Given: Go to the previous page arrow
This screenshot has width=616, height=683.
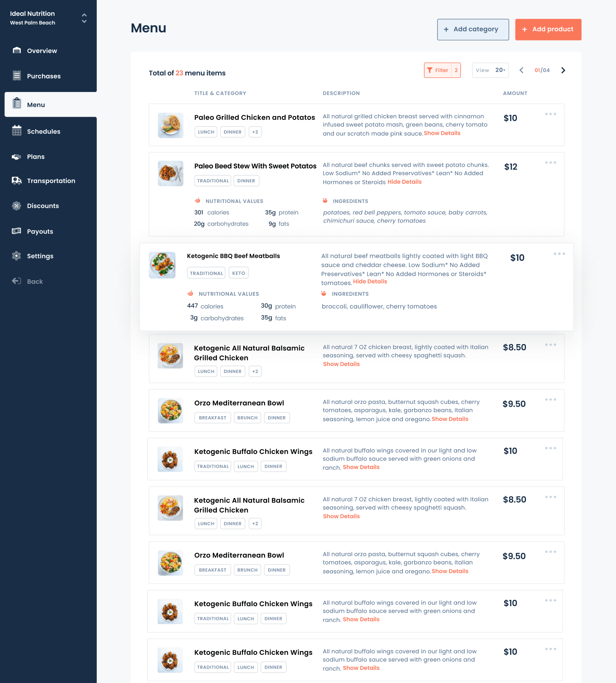Looking at the screenshot, I should click(x=521, y=70).
